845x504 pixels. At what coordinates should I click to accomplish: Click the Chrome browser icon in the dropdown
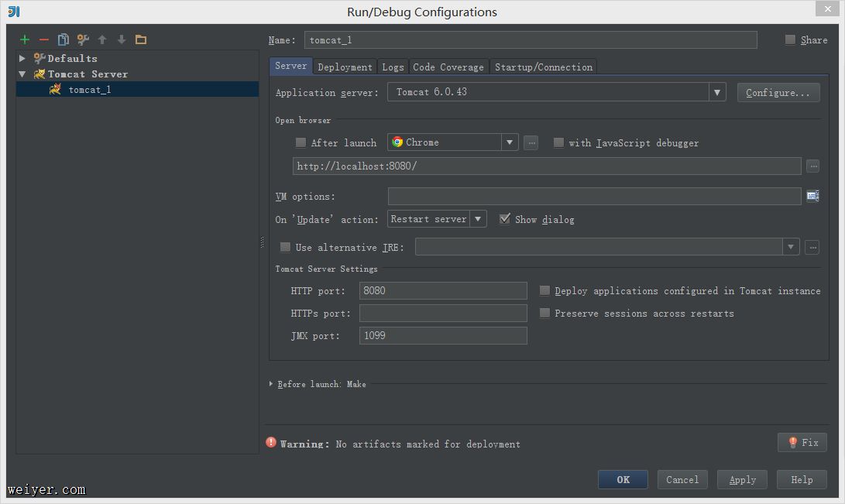point(397,142)
